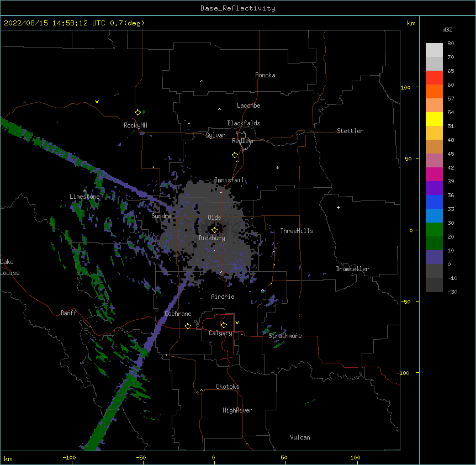Viewport: 476px width, 465px height.
Task: Click the km unit label at top right
Action: 411,23
